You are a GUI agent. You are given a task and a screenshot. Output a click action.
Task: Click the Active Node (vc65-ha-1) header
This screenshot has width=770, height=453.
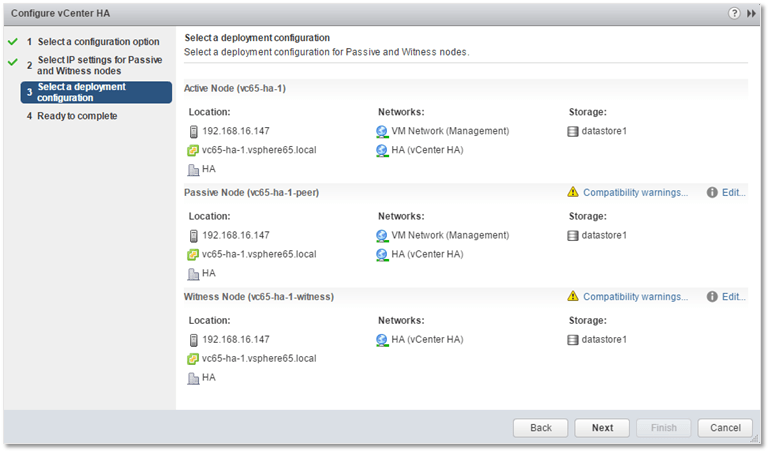pos(235,88)
